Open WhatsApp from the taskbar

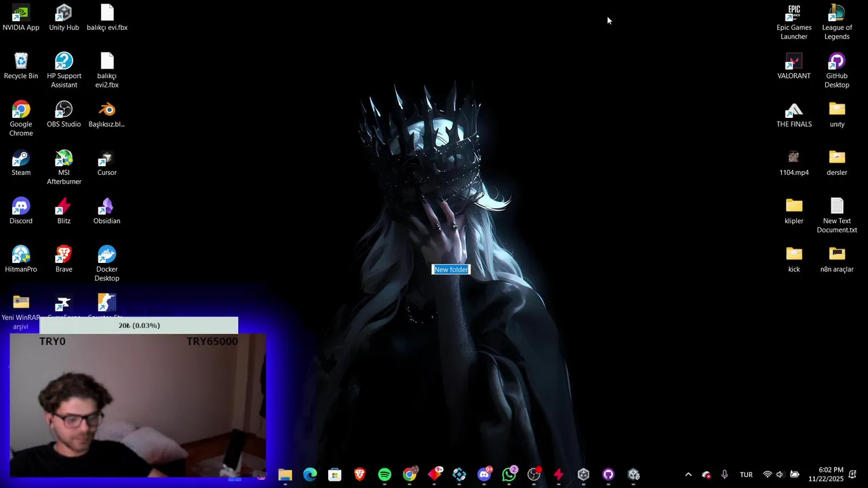tap(509, 474)
